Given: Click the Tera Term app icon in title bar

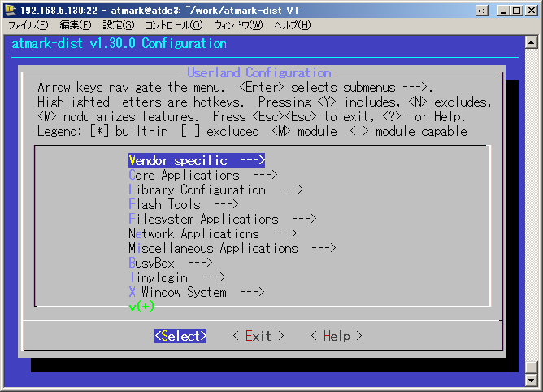Looking at the screenshot, I should [10, 9].
